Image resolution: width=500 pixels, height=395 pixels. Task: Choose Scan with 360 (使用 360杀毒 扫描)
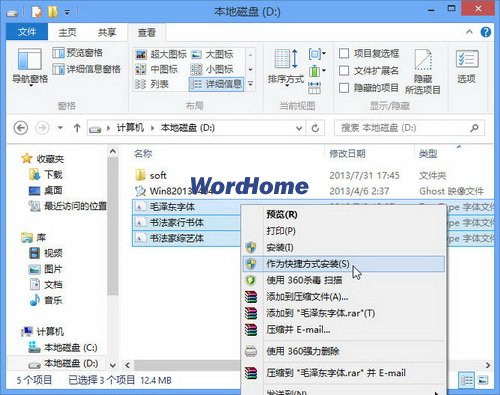(344, 280)
